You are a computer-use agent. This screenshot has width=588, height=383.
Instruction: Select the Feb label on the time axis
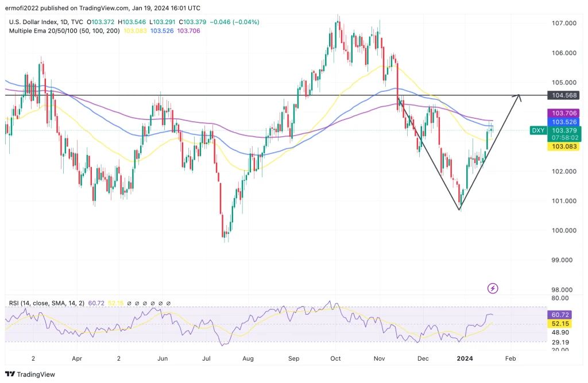[x=510, y=358]
